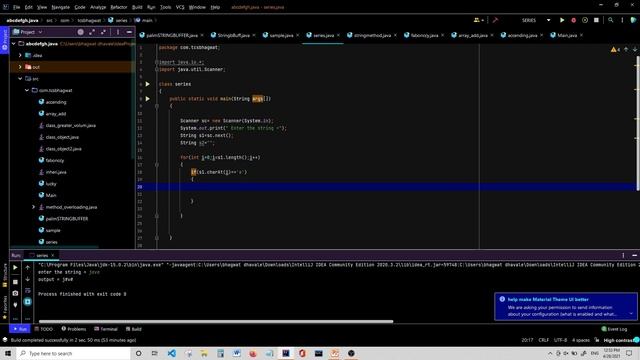Click Up the Stack Trace arrow
The height and width of the screenshot is (360, 640).
(x=27, y=268)
